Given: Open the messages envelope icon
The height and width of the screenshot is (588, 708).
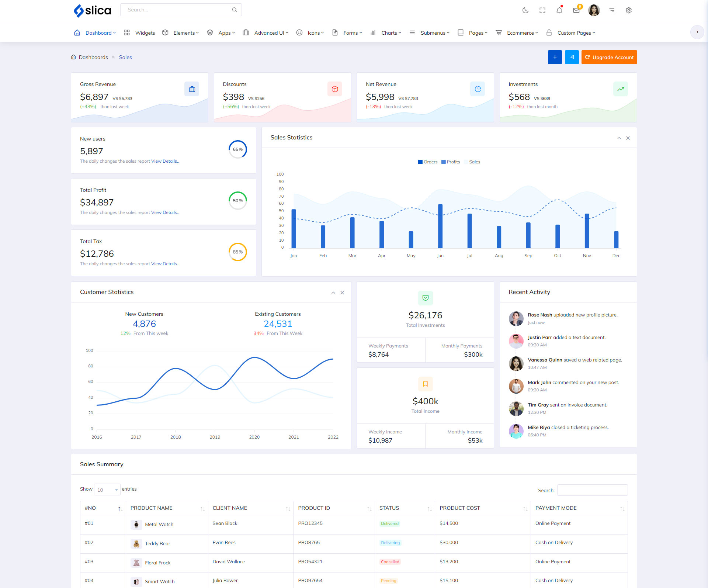Looking at the screenshot, I should 576,10.
